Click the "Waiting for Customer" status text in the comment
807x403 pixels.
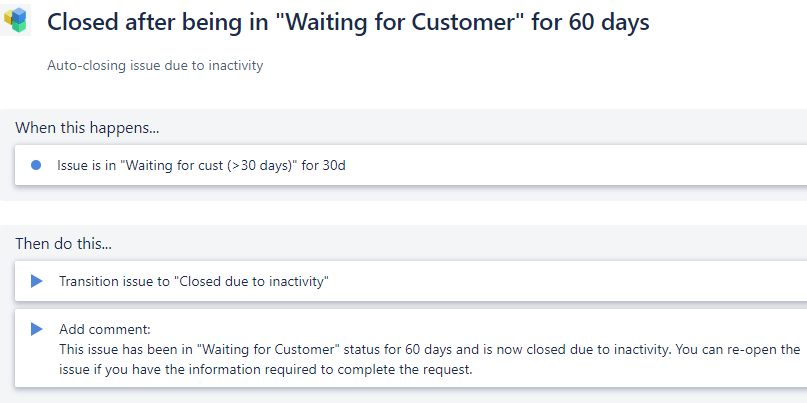[x=269, y=349]
